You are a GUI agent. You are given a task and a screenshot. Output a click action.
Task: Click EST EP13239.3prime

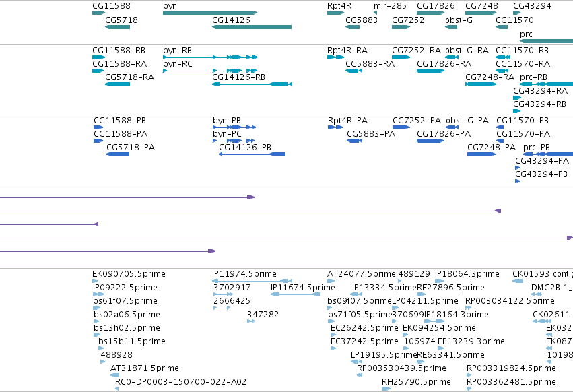pyautogui.click(x=471, y=341)
